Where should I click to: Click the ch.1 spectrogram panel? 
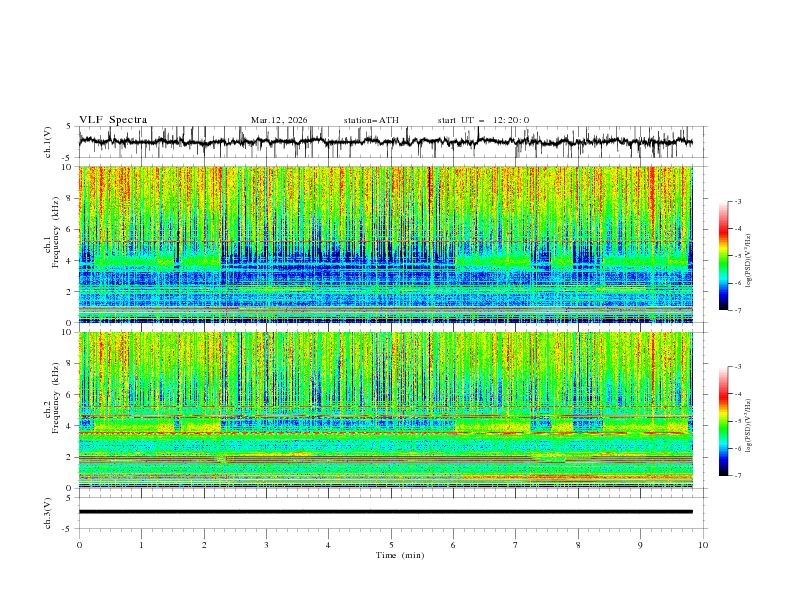click(386, 244)
